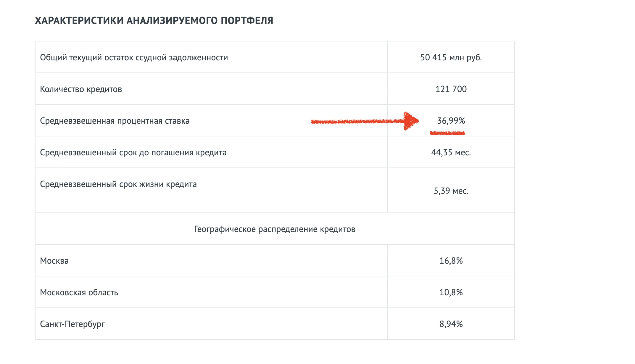Click the 16,8% Moscow share value
This screenshot has height=364, width=635.
pyautogui.click(x=451, y=261)
